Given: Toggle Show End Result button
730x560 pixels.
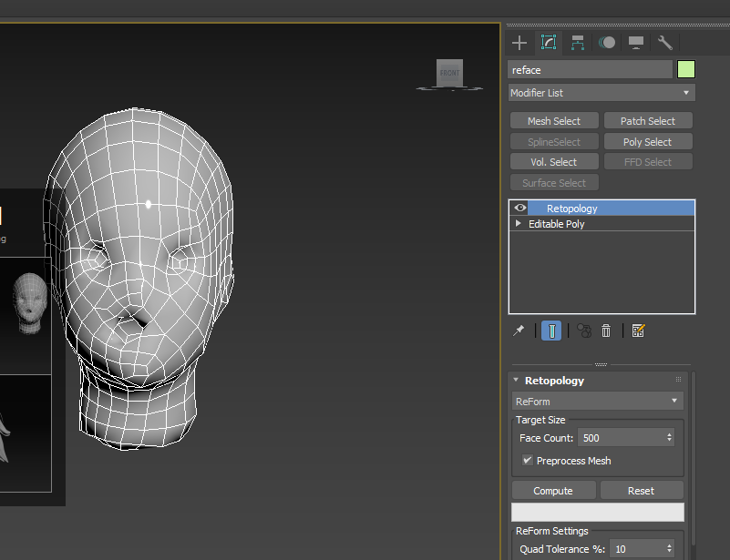Looking at the screenshot, I should 551,331.
